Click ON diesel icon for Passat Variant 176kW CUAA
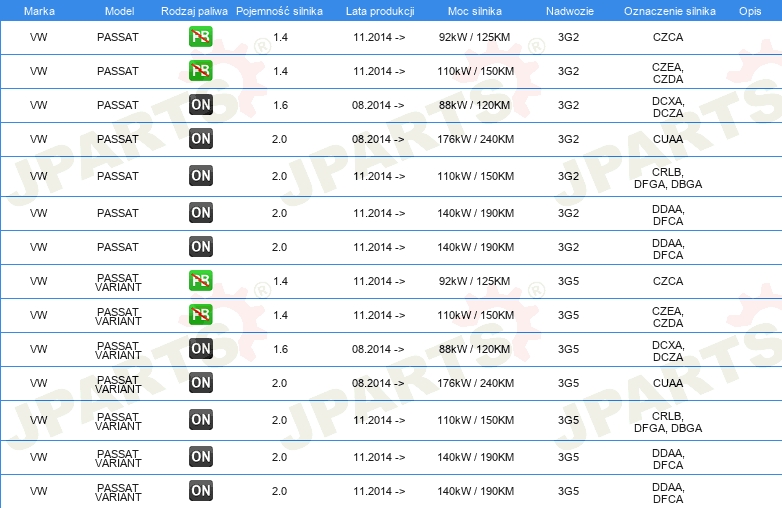The image size is (782, 508). pos(200,382)
